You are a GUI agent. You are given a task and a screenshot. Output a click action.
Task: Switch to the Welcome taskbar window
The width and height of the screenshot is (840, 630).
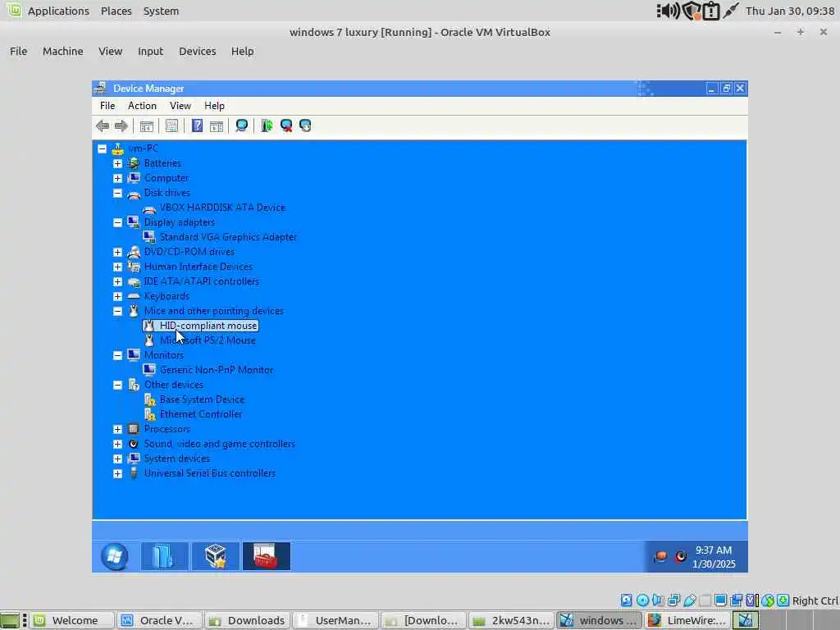[x=72, y=620]
